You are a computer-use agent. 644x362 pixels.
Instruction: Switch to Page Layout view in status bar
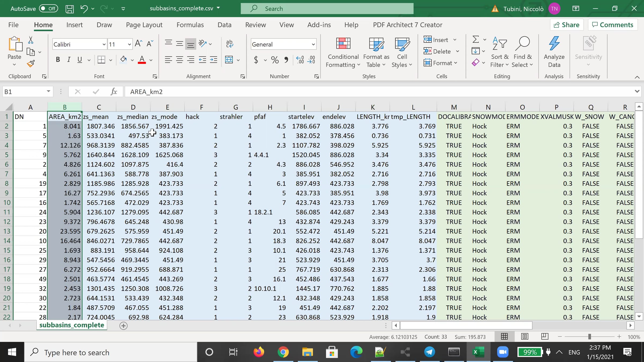[x=525, y=337]
